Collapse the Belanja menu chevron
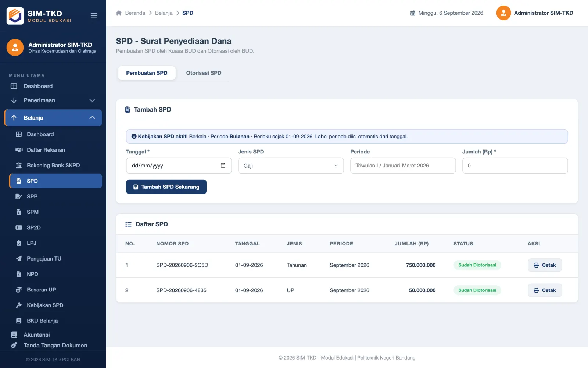Screen dimensions: 588x368 tap(92, 118)
